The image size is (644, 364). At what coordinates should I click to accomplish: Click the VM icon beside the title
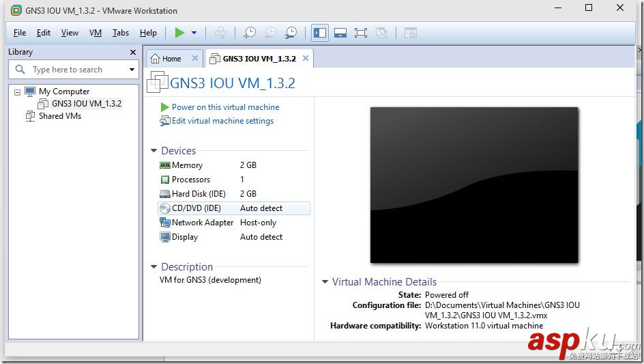click(x=158, y=81)
